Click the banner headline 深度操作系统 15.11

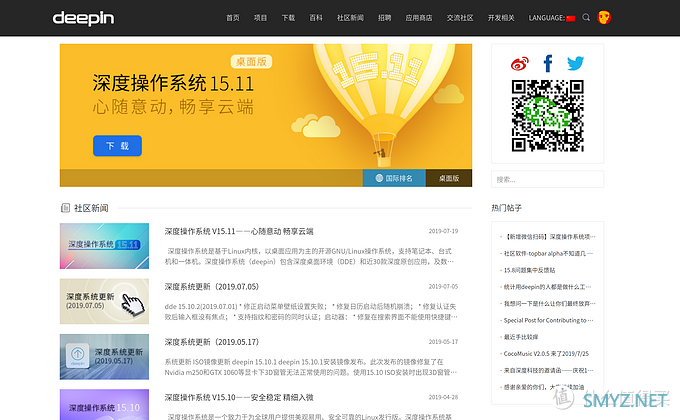(173, 83)
